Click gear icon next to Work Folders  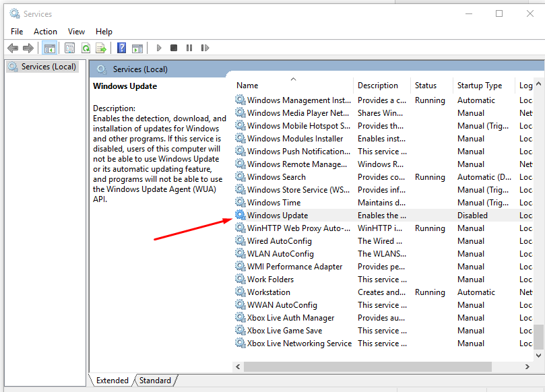click(241, 279)
